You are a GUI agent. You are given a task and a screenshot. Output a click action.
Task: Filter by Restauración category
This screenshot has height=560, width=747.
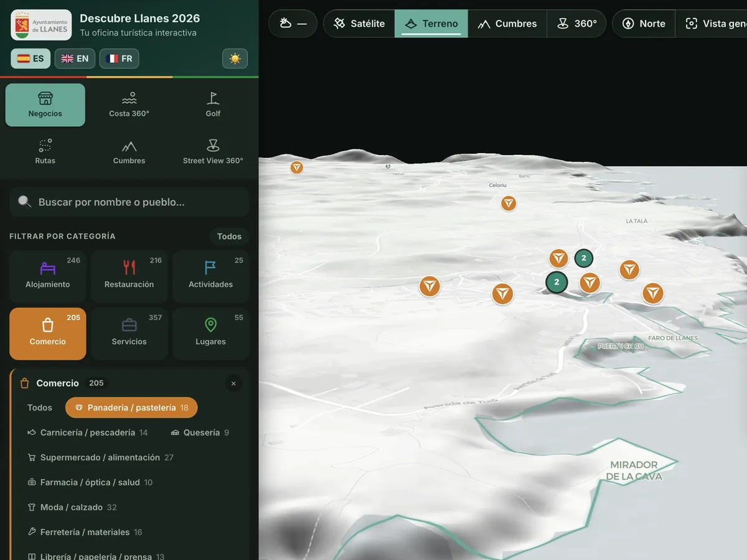click(x=129, y=276)
